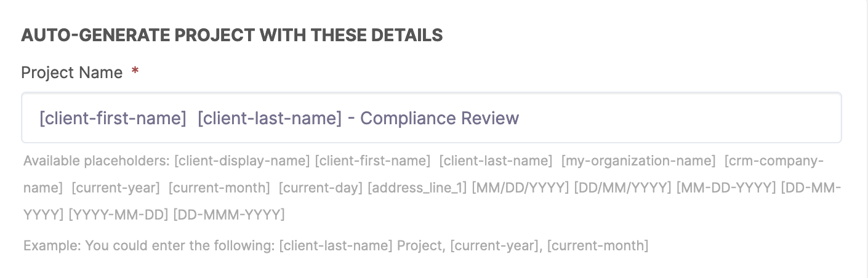Image resolution: width=868 pixels, height=278 pixels.
Task: Click [client-first-name] inside the Project Name field
Action: (x=113, y=118)
